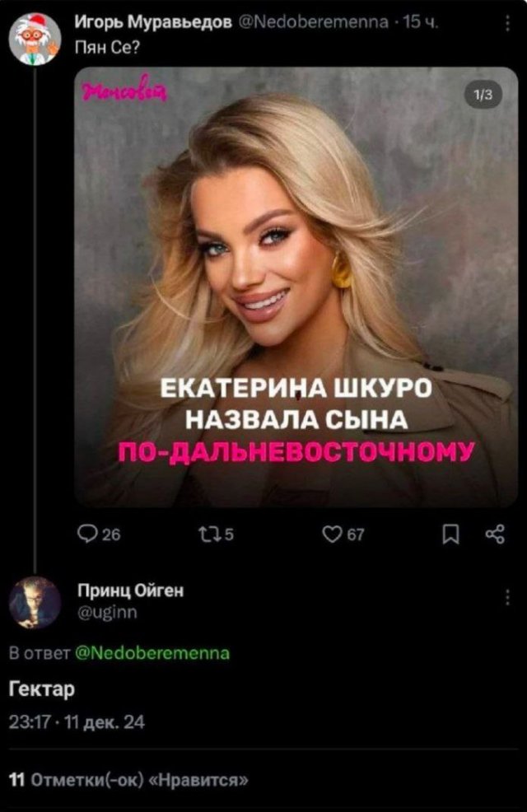Open the Принц Ойген display name
Viewport: 527px width, 812px height.
click(130, 590)
